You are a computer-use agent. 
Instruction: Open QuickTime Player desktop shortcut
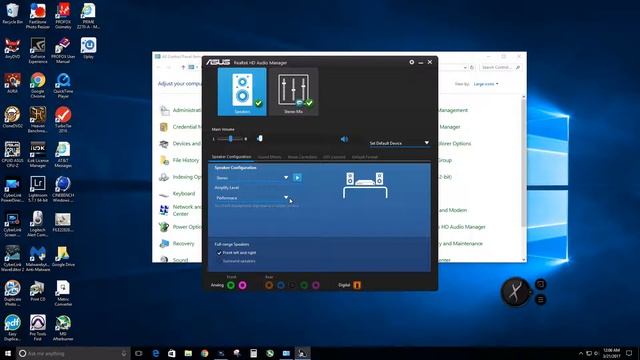(63, 85)
